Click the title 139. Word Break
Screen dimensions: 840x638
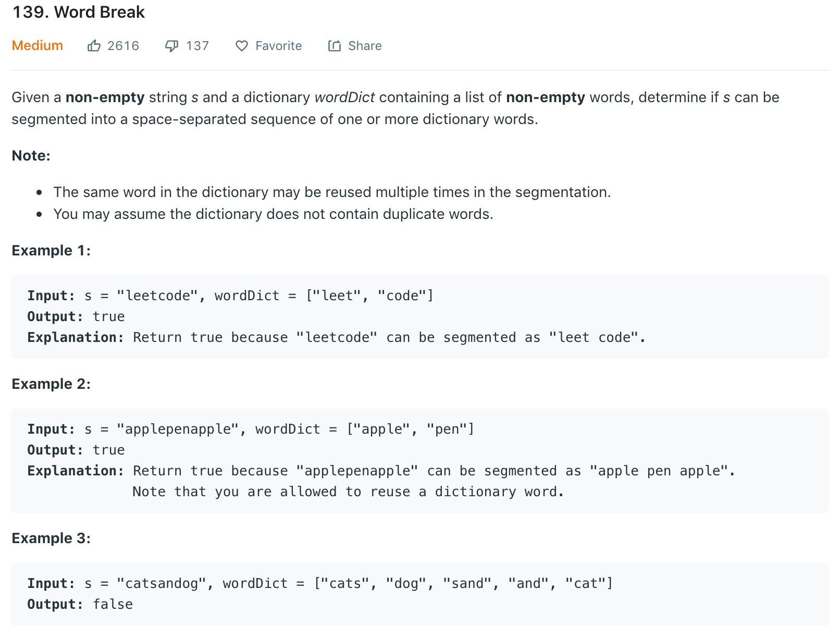(79, 12)
